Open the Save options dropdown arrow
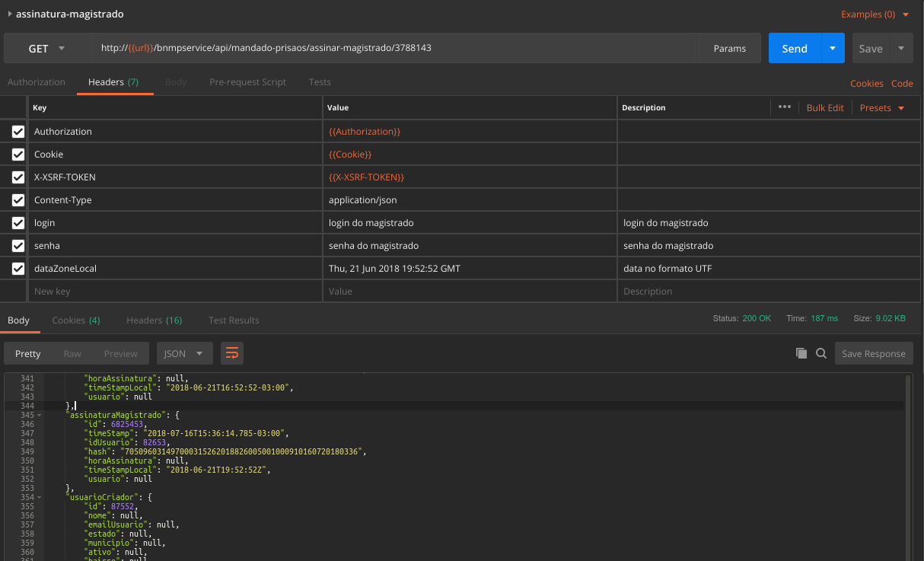Screen dimensions: 924x561 coord(901,48)
